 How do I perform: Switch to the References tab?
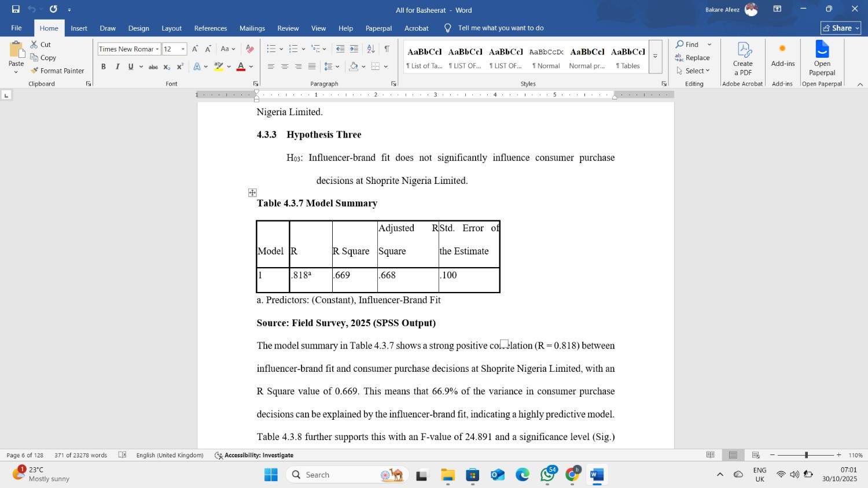coord(210,28)
